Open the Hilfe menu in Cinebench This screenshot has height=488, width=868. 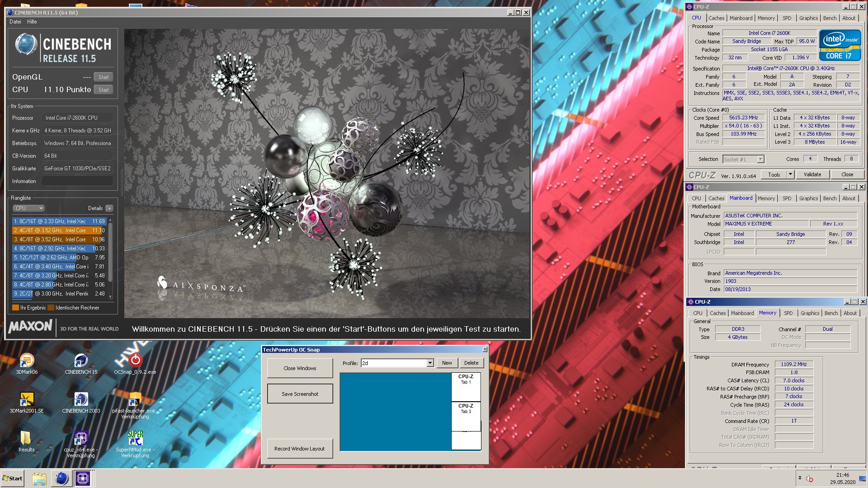(32, 22)
